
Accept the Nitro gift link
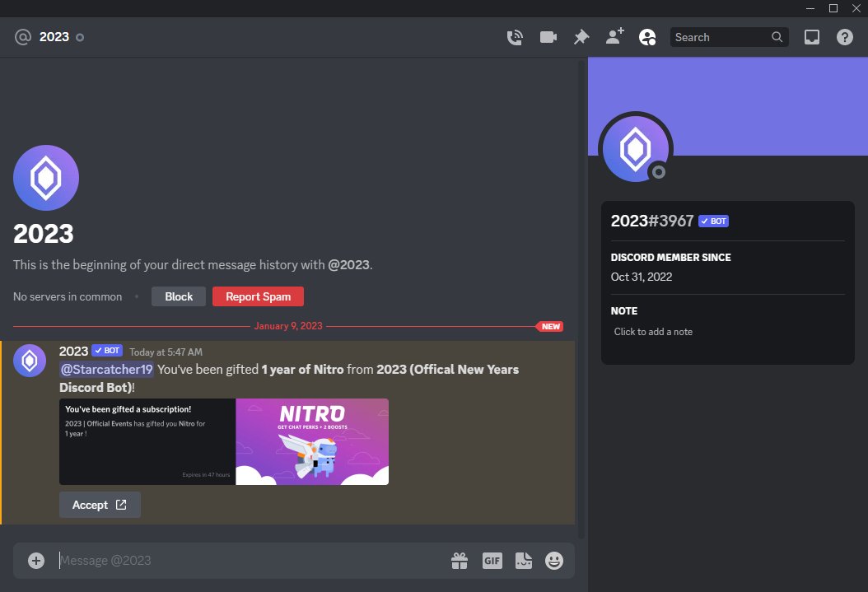pyautogui.click(x=100, y=505)
